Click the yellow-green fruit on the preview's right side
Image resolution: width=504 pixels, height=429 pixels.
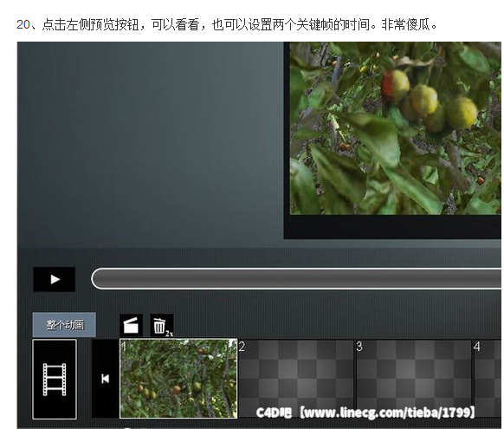click(x=462, y=113)
